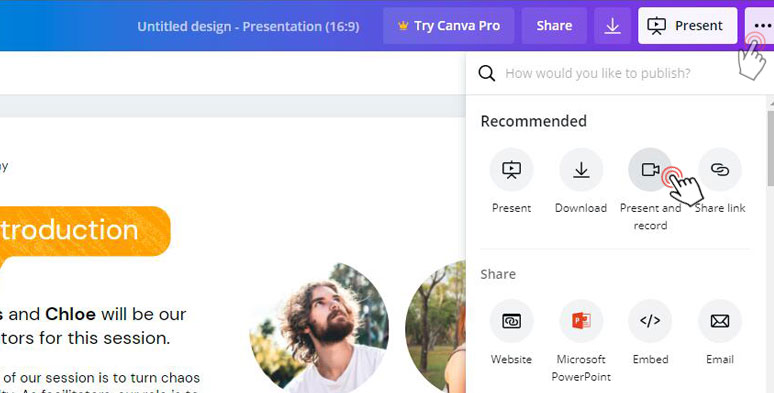The width and height of the screenshot is (774, 393).
Task: Click the download arrow icon in header
Action: tap(612, 26)
